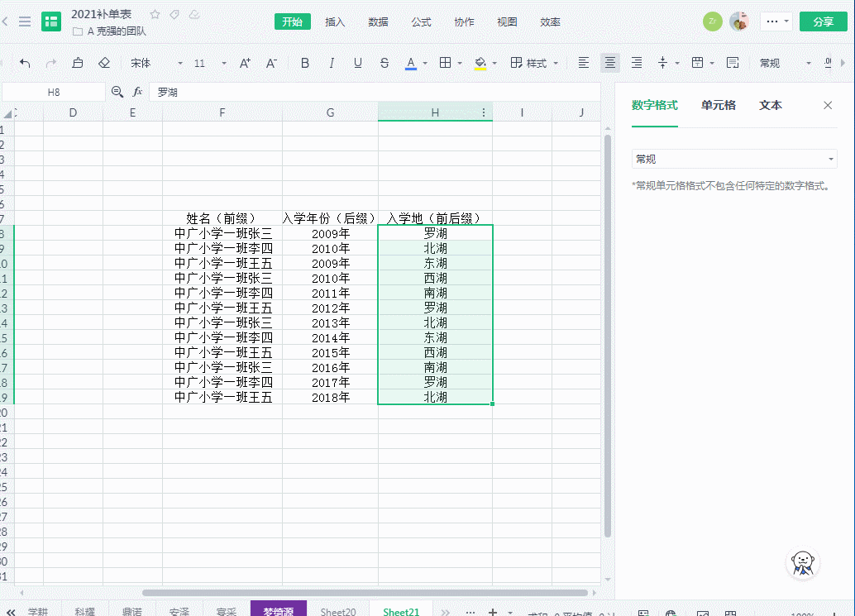Click the zoom magnifier icon by formula bar
855x616 pixels.
(117, 92)
